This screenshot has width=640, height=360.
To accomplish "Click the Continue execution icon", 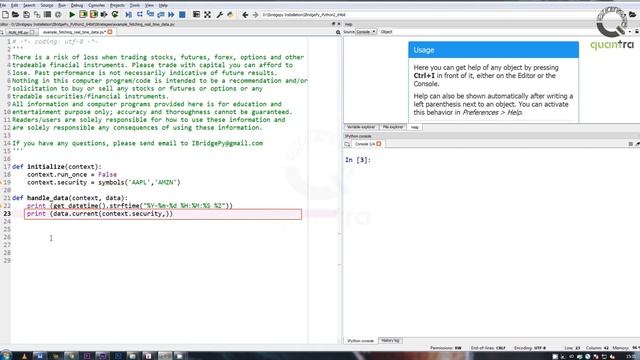I will click(x=171, y=15).
